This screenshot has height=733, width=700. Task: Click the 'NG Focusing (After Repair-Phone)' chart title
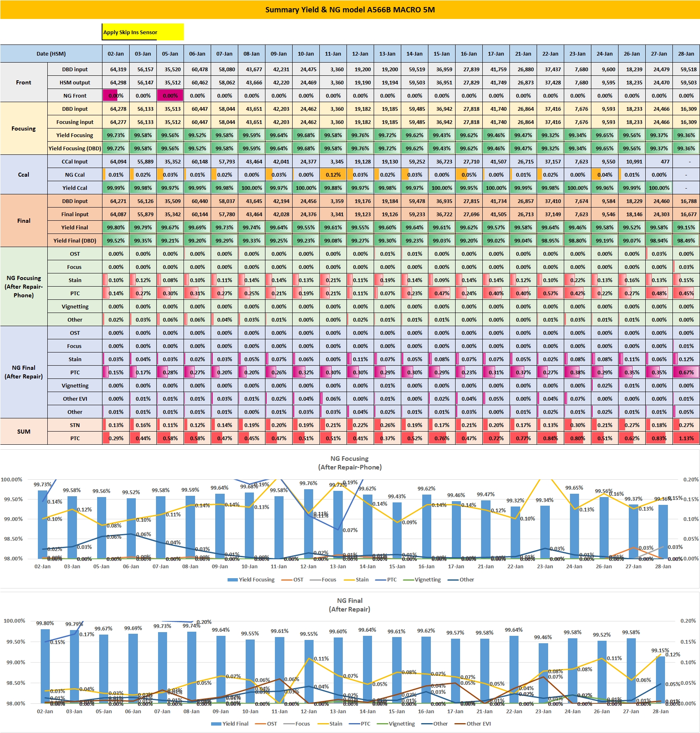(x=350, y=463)
